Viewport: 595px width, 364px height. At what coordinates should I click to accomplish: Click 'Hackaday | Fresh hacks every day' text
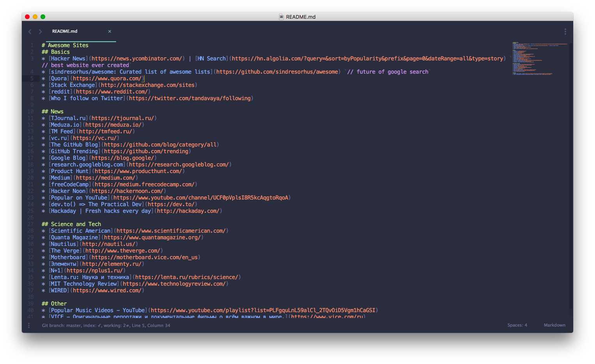point(101,211)
